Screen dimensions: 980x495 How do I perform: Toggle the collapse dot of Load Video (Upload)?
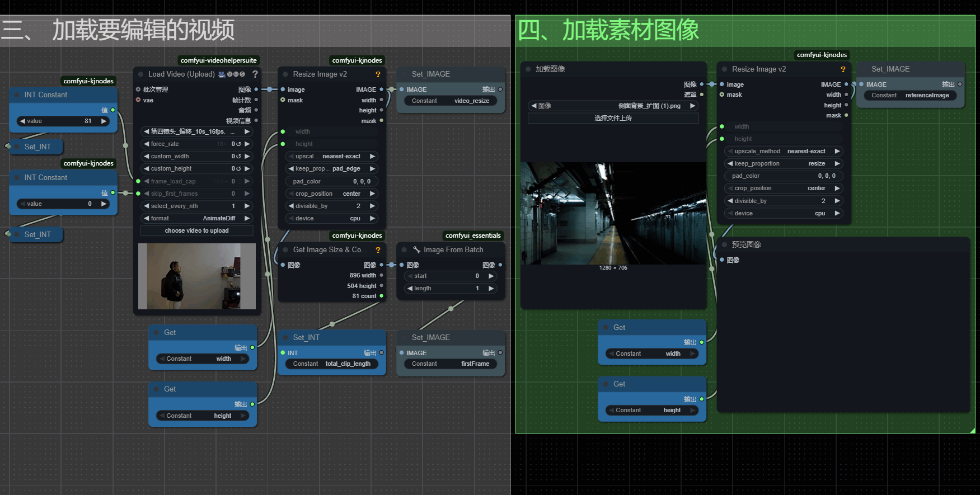140,74
